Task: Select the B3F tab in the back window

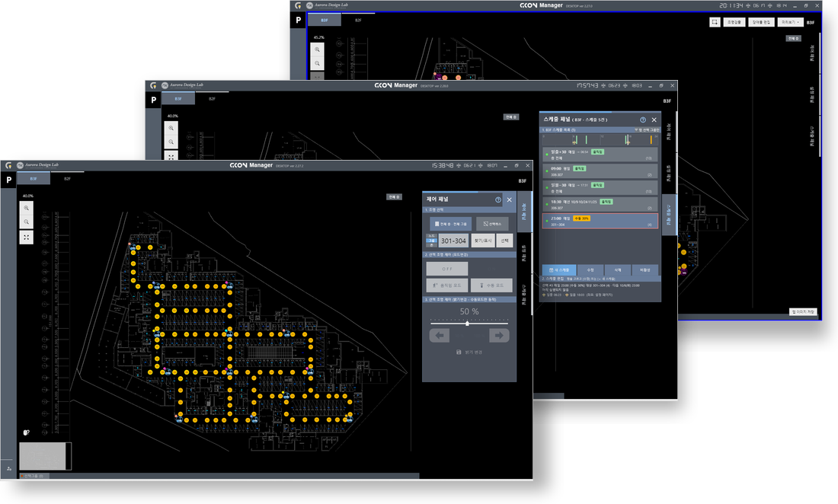Action: click(325, 21)
